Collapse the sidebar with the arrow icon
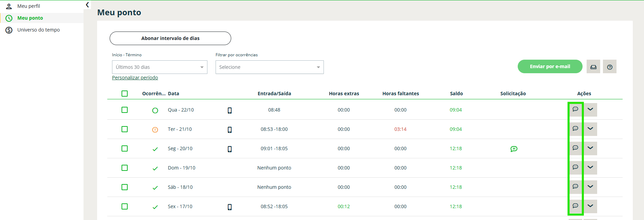Viewport: 644px width, 220px height. point(87,5)
